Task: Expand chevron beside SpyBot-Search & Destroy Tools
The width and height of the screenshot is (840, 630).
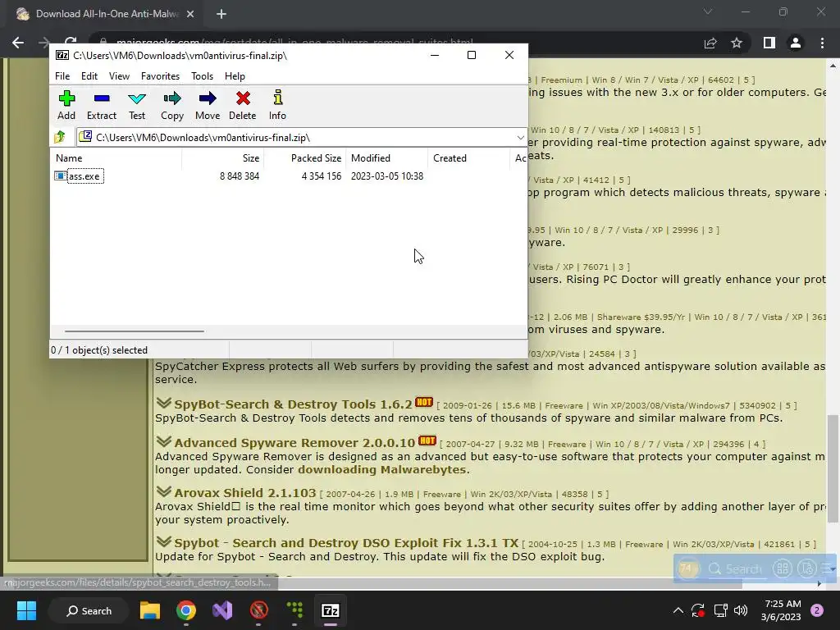Action: [x=163, y=403]
